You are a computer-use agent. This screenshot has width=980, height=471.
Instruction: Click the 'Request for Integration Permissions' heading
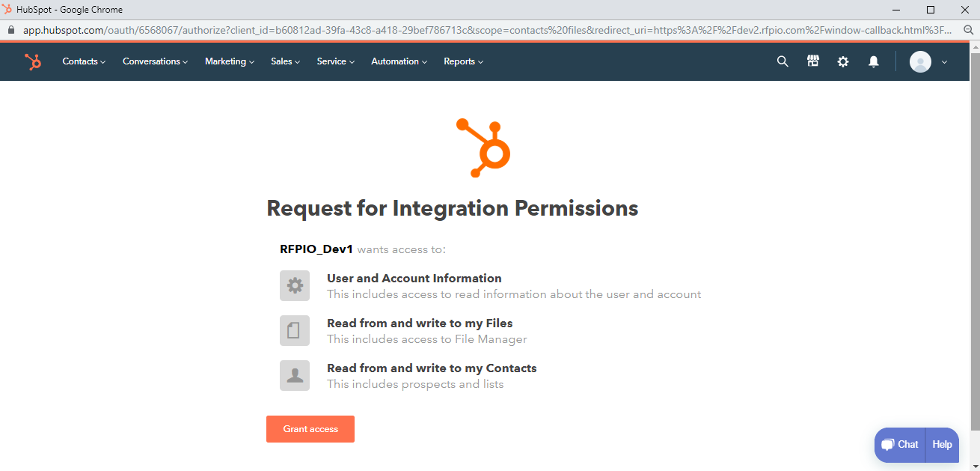pyautogui.click(x=453, y=208)
